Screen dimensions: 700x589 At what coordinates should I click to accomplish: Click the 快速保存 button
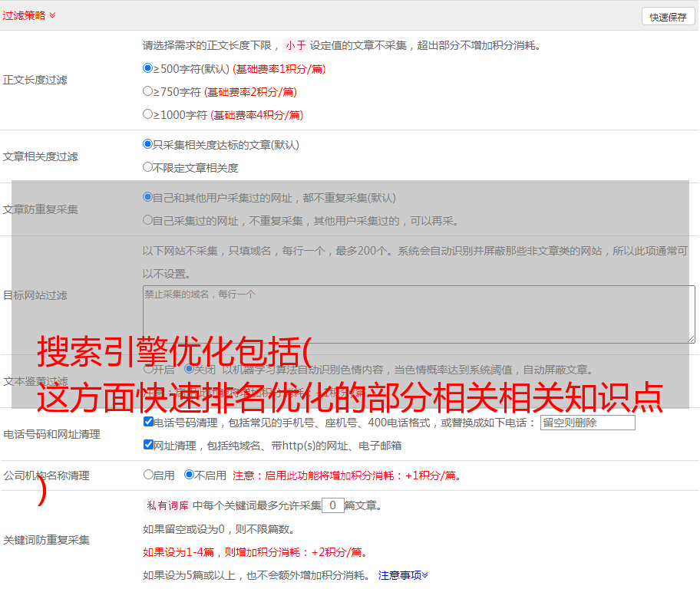click(x=667, y=17)
